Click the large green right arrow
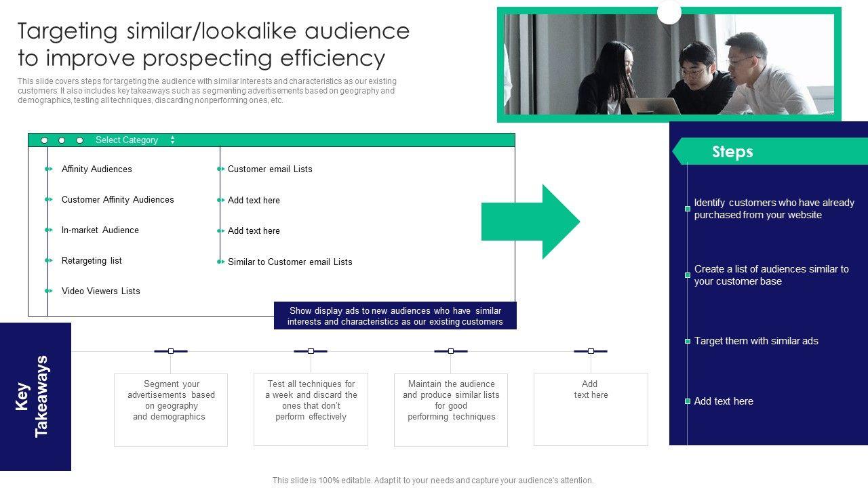Image resolution: width=868 pixels, height=488 pixels. coord(531,222)
